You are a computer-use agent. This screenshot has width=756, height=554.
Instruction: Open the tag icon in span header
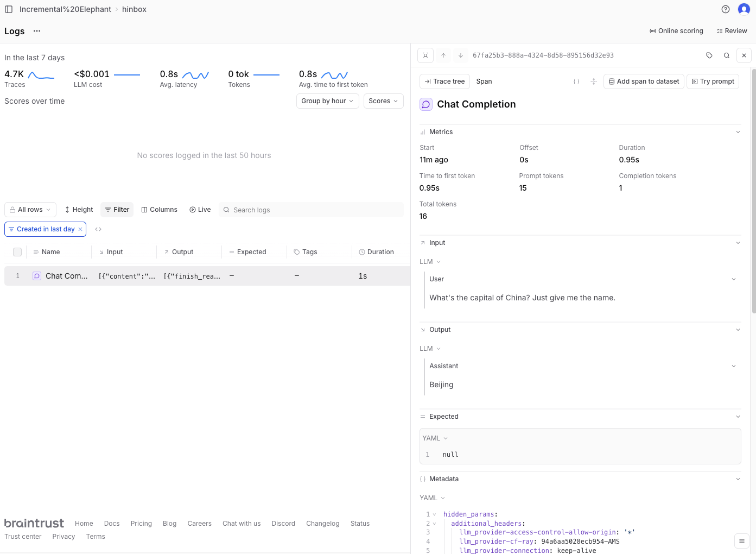(709, 55)
